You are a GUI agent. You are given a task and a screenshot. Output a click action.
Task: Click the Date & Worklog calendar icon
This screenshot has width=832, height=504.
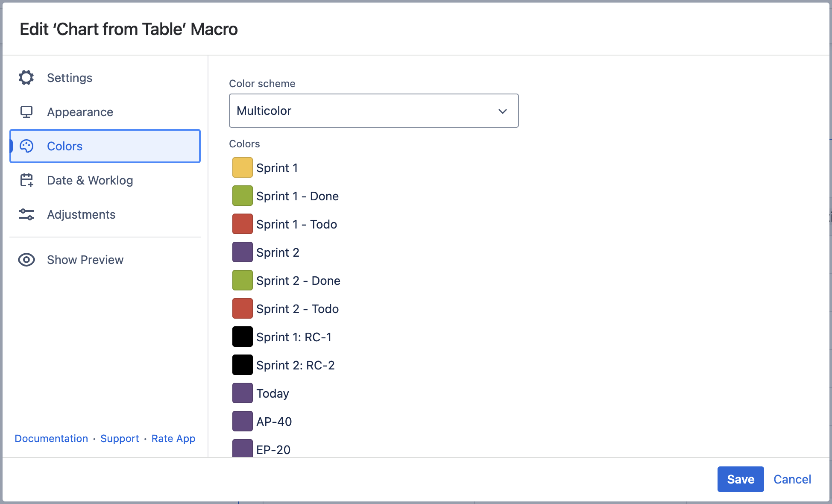pyautogui.click(x=26, y=180)
